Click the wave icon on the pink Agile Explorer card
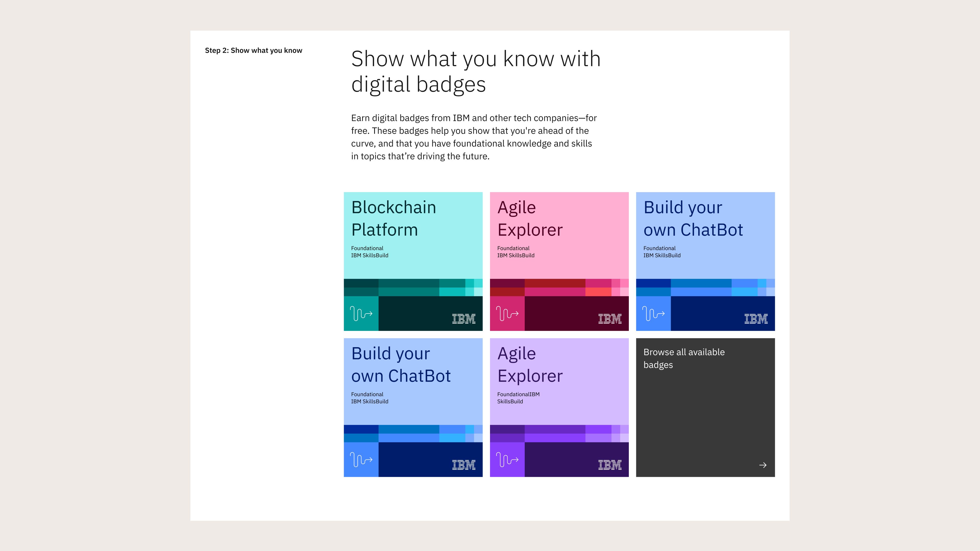The height and width of the screenshot is (551, 980). click(x=507, y=313)
